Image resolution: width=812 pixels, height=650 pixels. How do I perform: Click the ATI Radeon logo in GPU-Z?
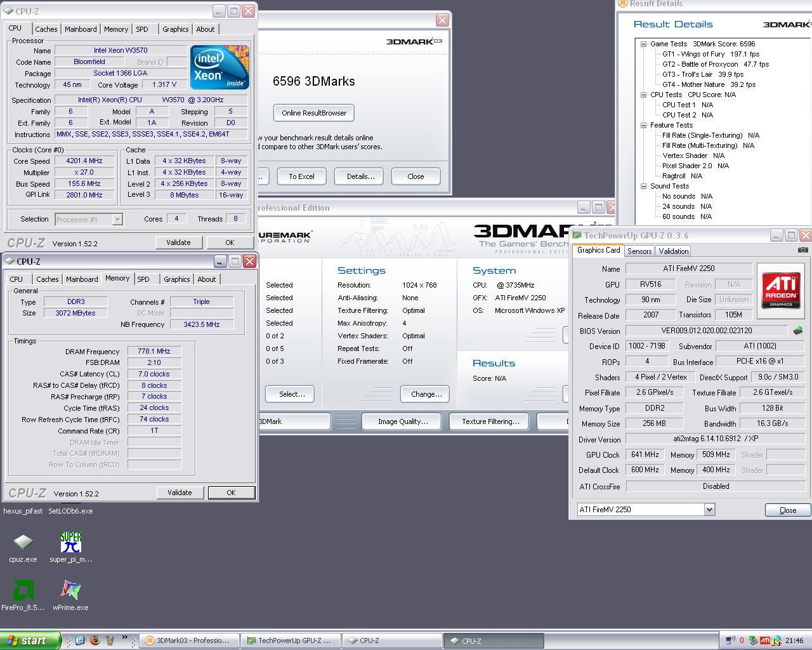coord(780,291)
